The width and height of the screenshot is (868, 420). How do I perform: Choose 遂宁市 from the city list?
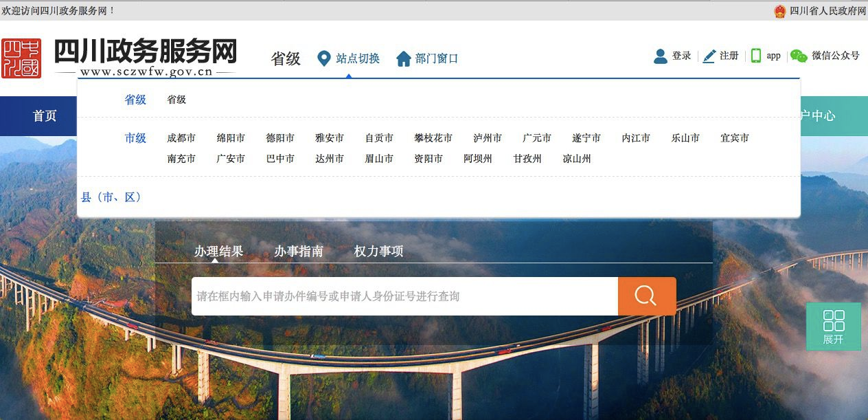pos(586,138)
